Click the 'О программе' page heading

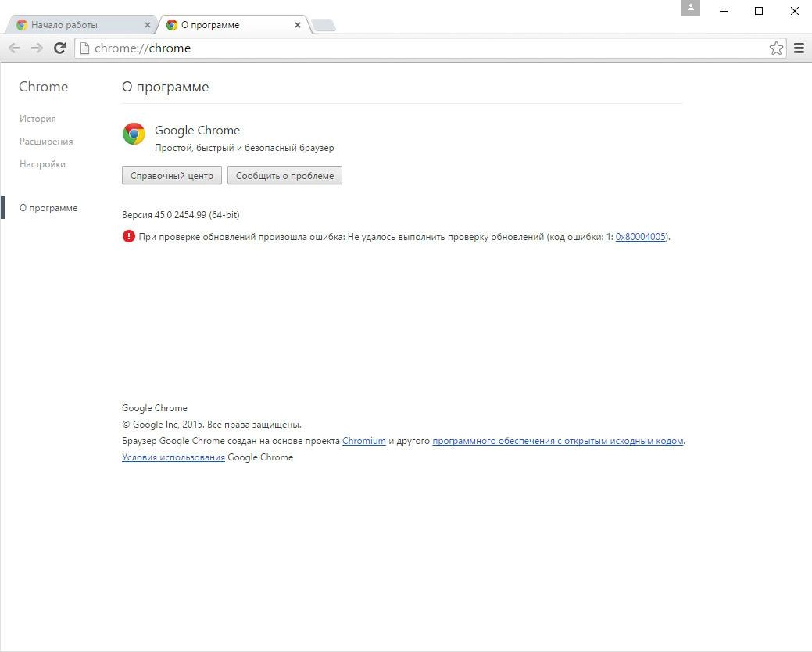[165, 87]
